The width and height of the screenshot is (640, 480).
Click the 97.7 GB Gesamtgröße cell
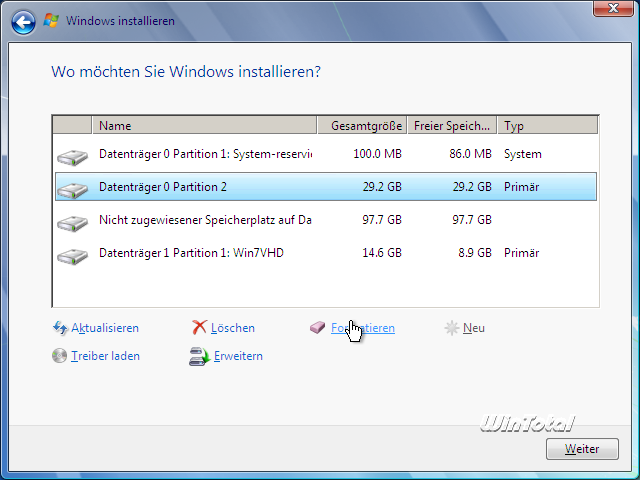pyautogui.click(x=382, y=220)
